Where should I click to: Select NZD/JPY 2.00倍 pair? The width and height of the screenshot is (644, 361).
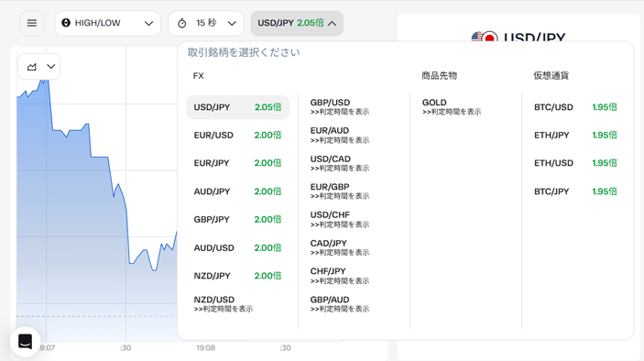pos(237,276)
